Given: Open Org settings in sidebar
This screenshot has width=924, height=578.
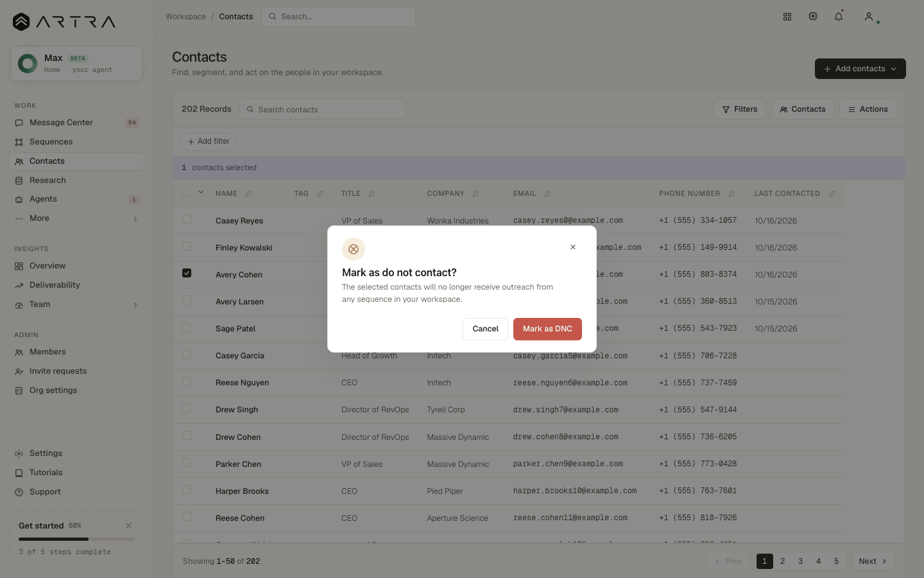Looking at the screenshot, I should click(76, 390).
